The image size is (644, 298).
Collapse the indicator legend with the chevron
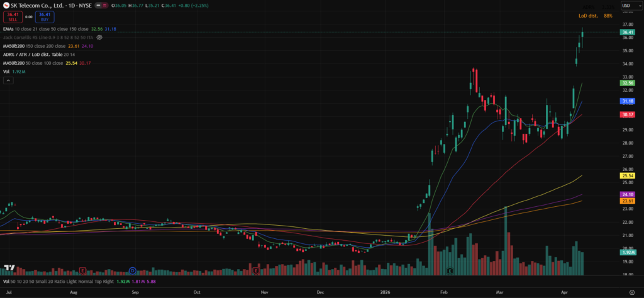click(x=8, y=80)
